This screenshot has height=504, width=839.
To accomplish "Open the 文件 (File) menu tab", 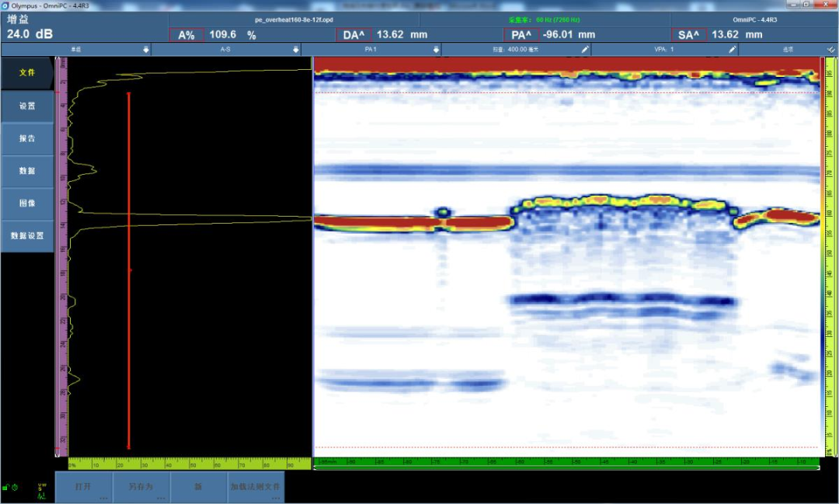I will (x=26, y=73).
